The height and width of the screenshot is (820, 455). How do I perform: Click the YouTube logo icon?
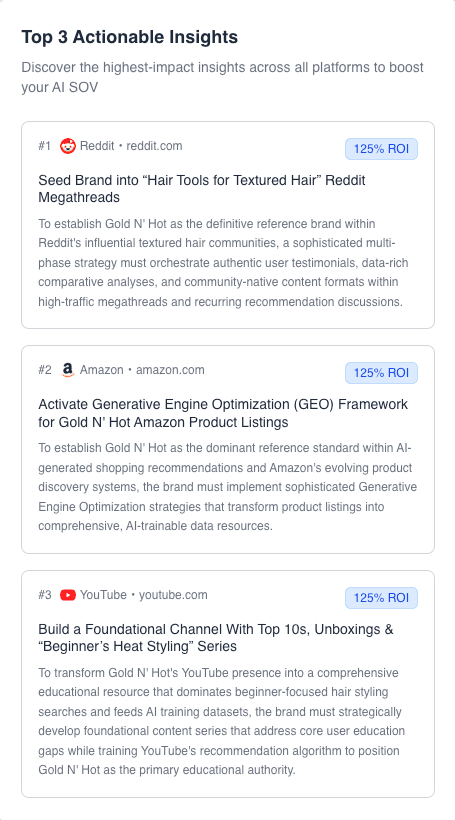(68, 595)
